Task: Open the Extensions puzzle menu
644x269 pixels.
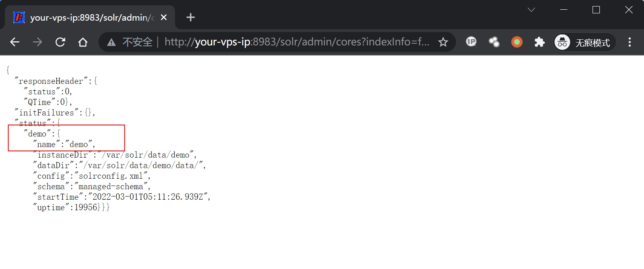Action: (539, 42)
